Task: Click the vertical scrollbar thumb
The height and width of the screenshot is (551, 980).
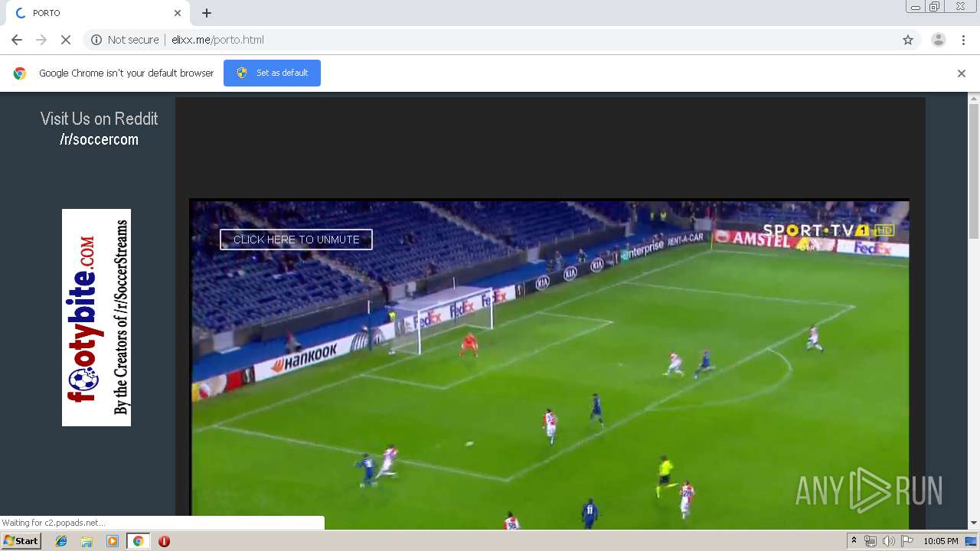Action: click(974, 170)
